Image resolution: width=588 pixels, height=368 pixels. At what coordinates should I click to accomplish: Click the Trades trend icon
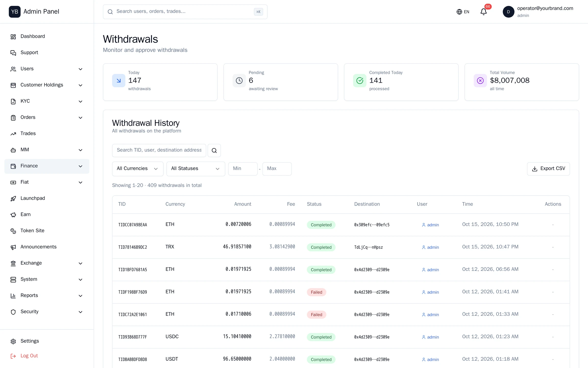(13, 134)
